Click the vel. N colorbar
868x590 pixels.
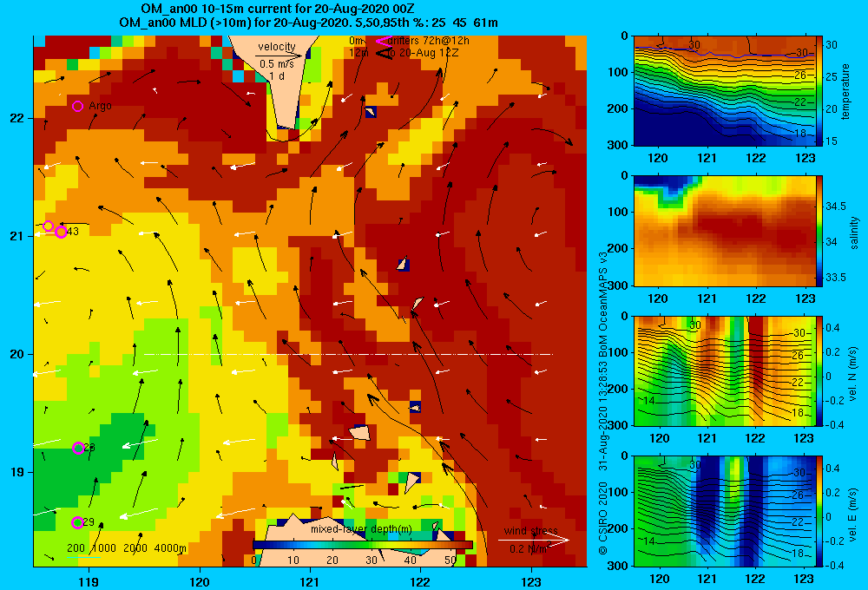[x=819, y=370]
